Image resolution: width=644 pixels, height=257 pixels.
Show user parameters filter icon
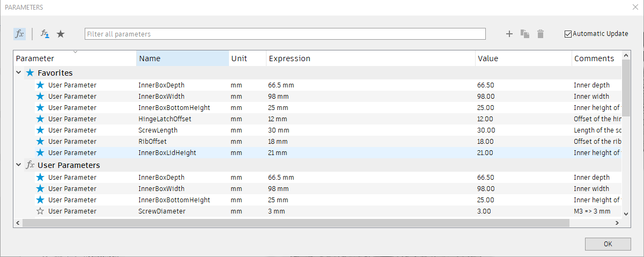(45, 34)
